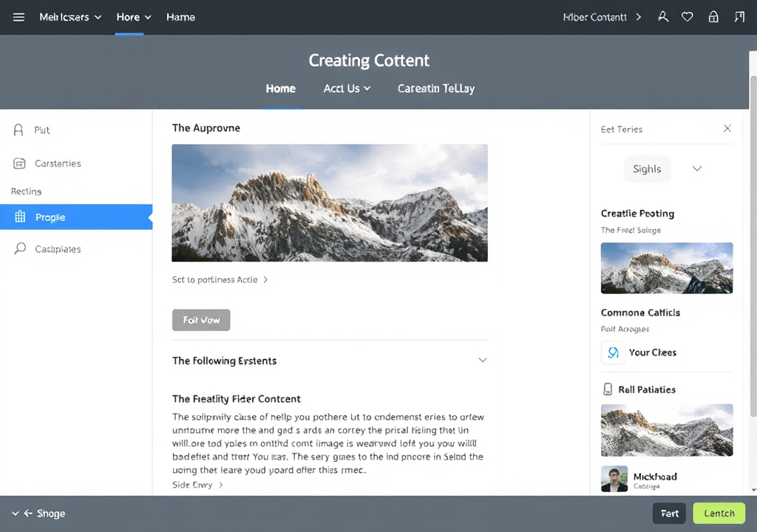Click the scrollbar down arrow
Screen dimensions: 757x532
click(753, 490)
